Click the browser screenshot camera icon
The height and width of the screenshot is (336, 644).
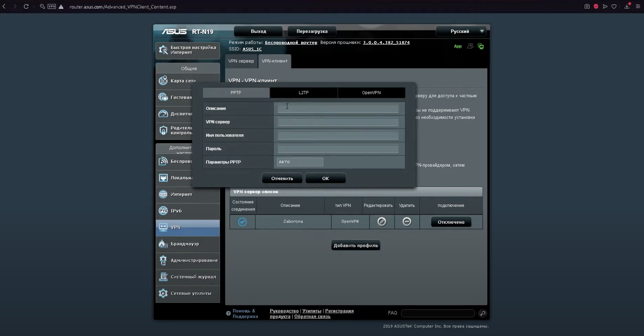(x=587, y=7)
